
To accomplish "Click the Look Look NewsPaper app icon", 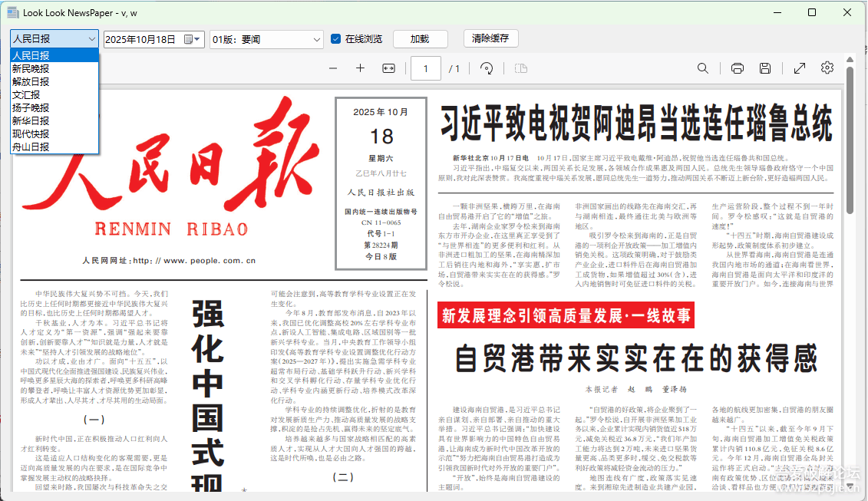I will tap(12, 12).
